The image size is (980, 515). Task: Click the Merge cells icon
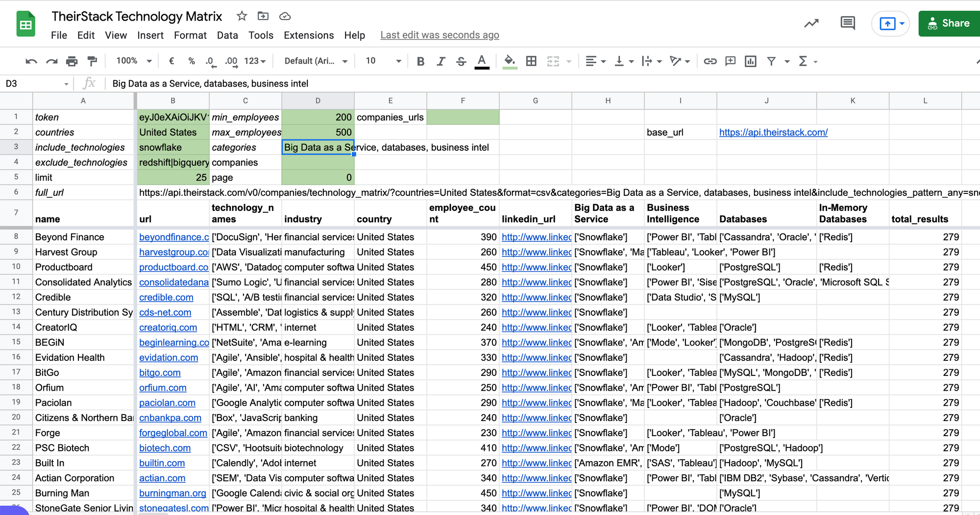click(x=553, y=61)
